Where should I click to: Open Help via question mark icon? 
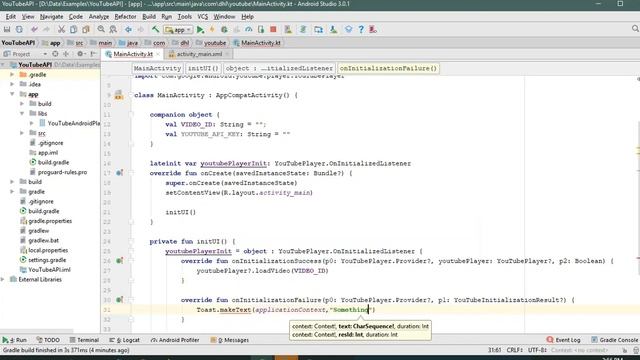tap(361, 29)
